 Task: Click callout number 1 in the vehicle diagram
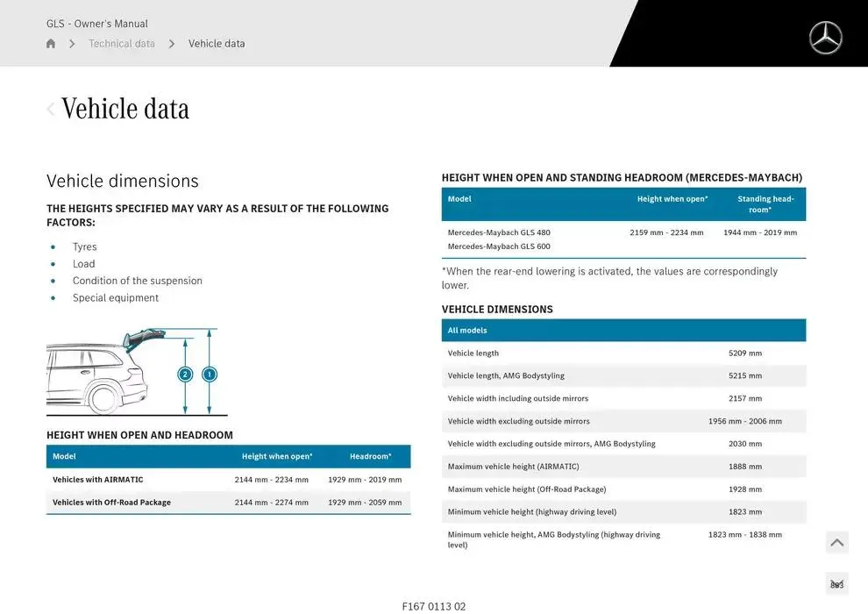210,375
